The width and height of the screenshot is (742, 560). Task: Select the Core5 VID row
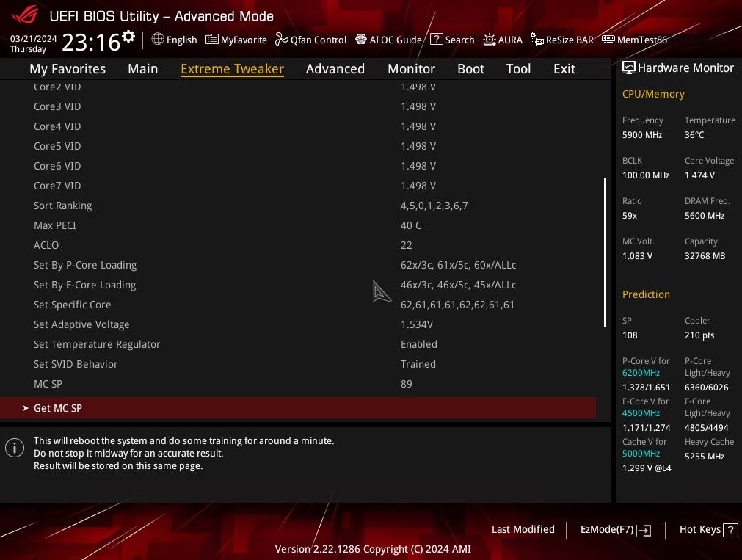click(298, 146)
